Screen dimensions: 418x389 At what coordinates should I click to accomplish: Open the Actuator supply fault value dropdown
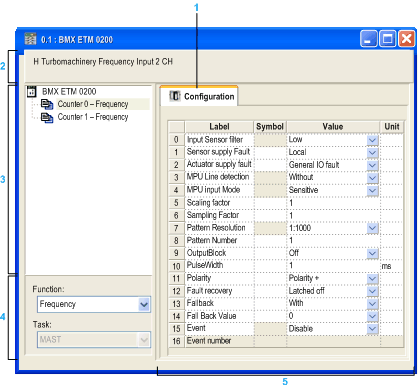click(x=372, y=165)
